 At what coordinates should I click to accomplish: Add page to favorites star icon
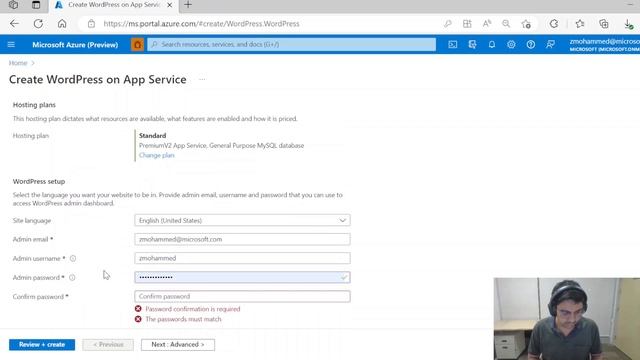click(x=526, y=24)
